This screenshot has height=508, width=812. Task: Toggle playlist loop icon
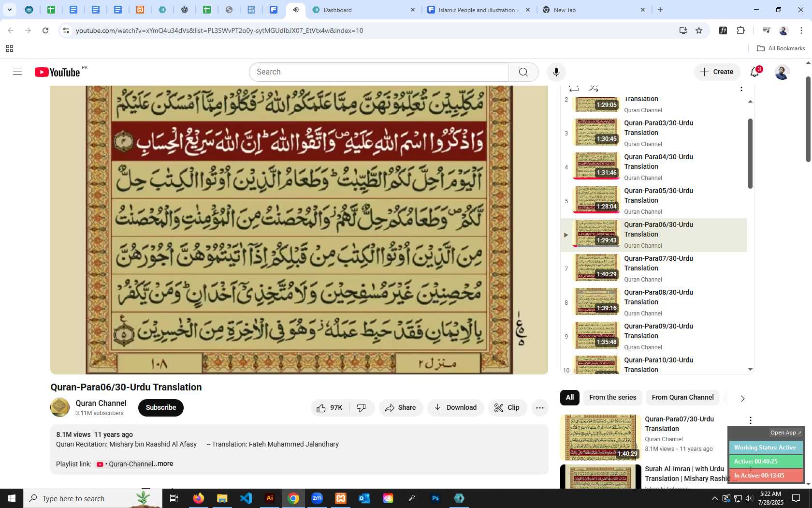(x=574, y=89)
